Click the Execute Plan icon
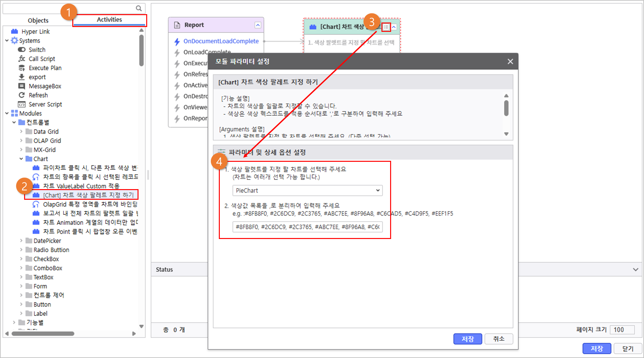 [22, 68]
